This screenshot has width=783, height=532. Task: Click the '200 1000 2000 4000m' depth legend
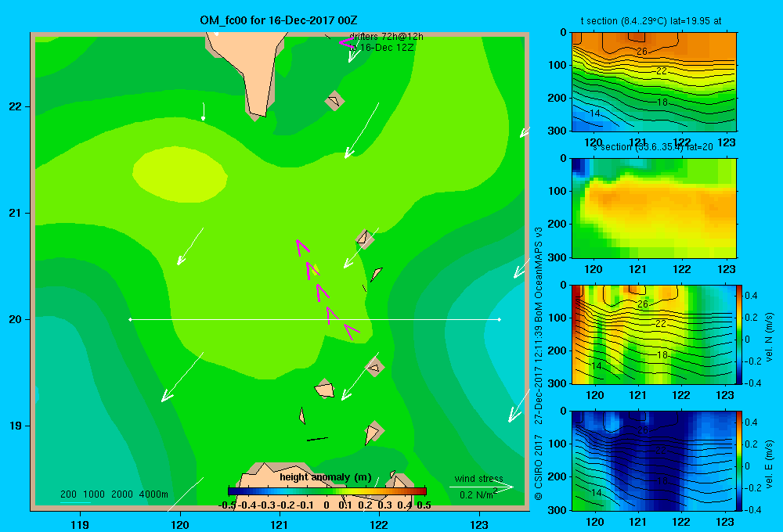click(x=114, y=494)
